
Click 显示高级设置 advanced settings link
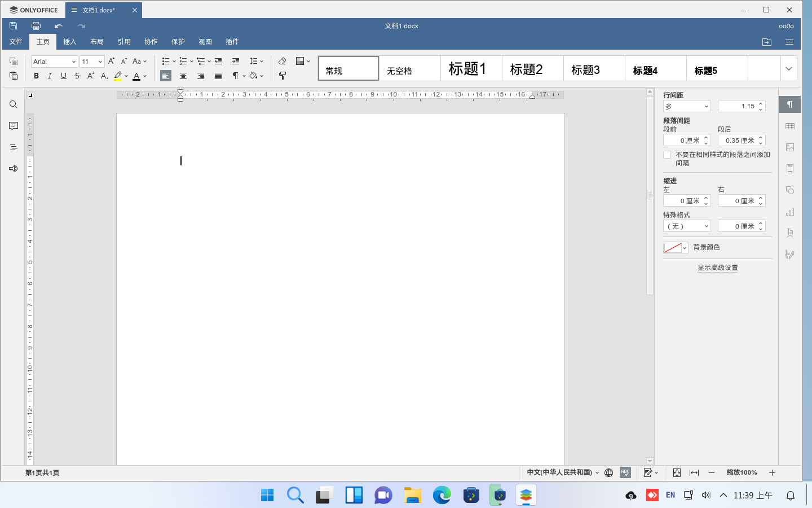coord(718,268)
